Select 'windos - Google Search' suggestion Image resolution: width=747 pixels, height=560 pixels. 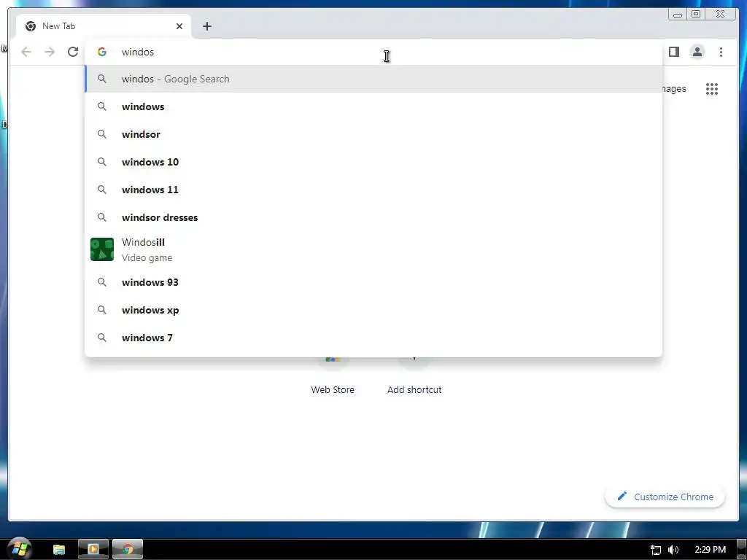pyautogui.click(x=373, y=79)
